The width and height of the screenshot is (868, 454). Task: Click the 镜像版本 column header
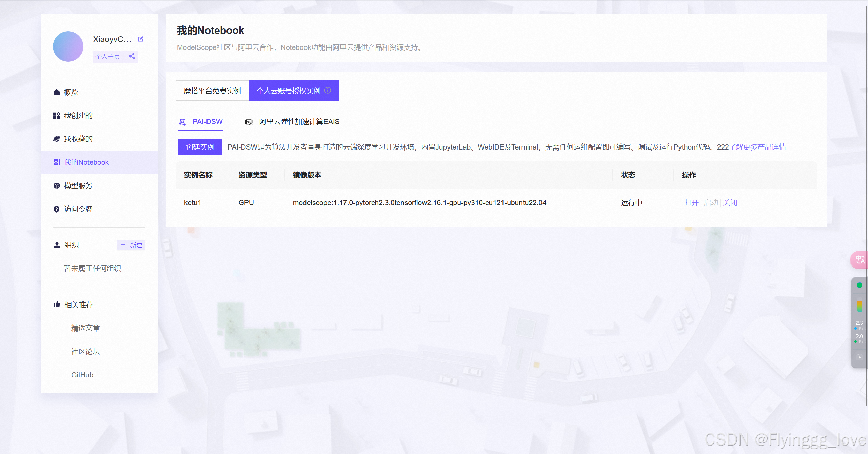(307, 175)
